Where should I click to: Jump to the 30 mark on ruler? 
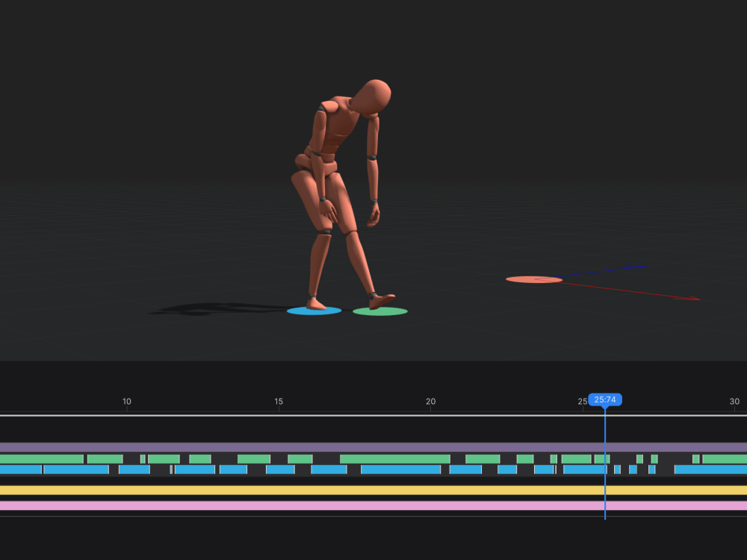[734, 402]
